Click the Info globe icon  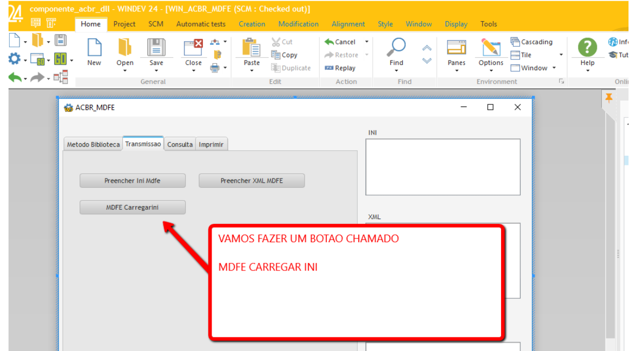[x=613, y=42]
